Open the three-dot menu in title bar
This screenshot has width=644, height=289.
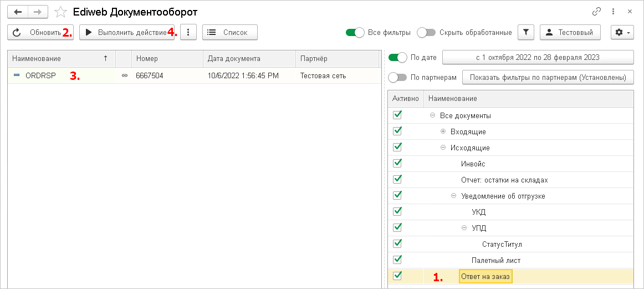click(x=614, y=11)
